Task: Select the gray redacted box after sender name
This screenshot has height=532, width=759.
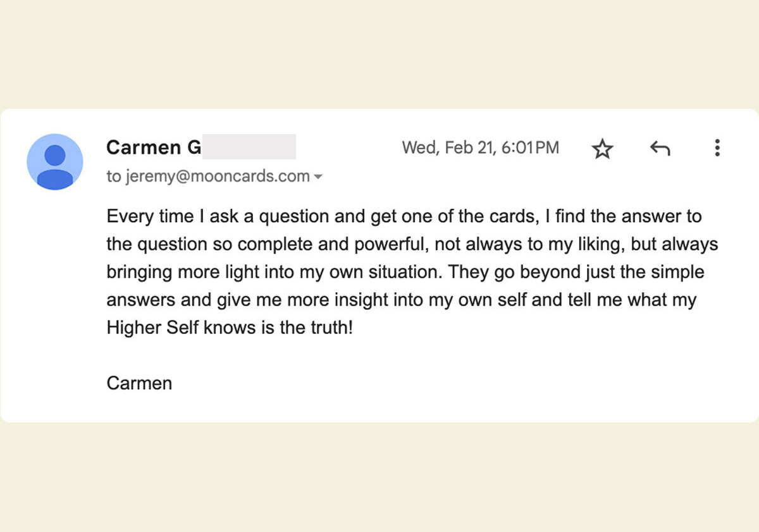Action: point(249,147)
